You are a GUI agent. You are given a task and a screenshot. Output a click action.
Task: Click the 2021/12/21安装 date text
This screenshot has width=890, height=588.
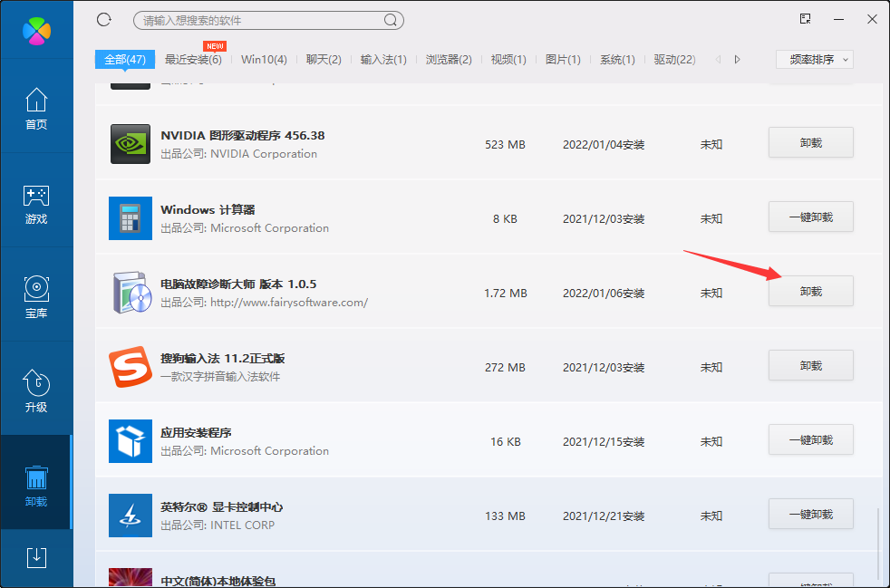604,516
